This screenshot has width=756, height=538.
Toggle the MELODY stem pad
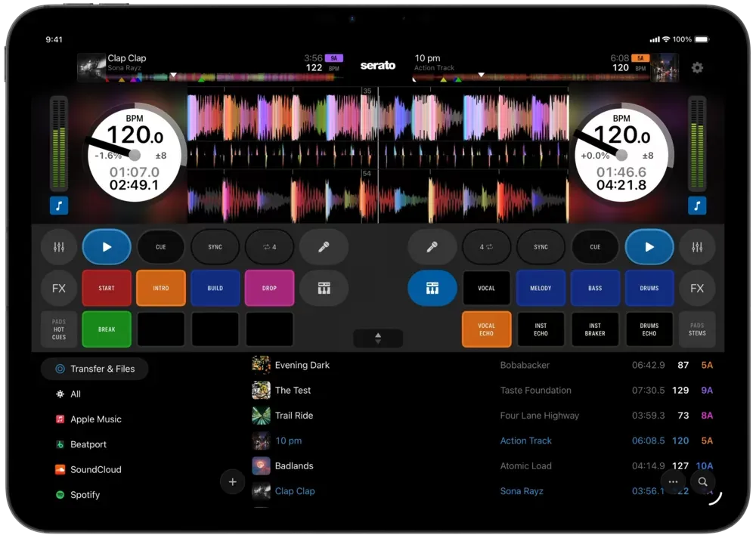[541, 289]
